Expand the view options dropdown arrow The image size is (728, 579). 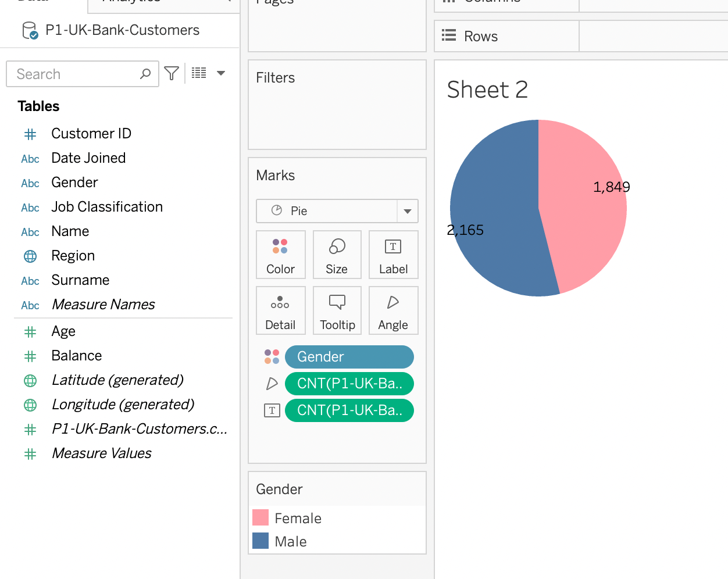(x=221, y=73)
